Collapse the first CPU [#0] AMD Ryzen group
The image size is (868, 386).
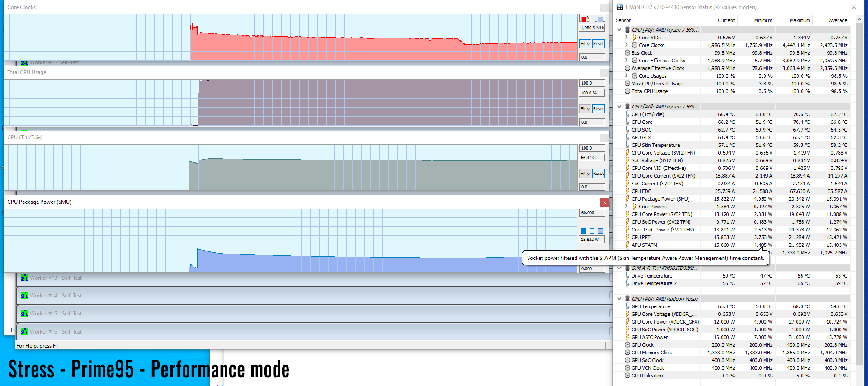click(619, 30)
